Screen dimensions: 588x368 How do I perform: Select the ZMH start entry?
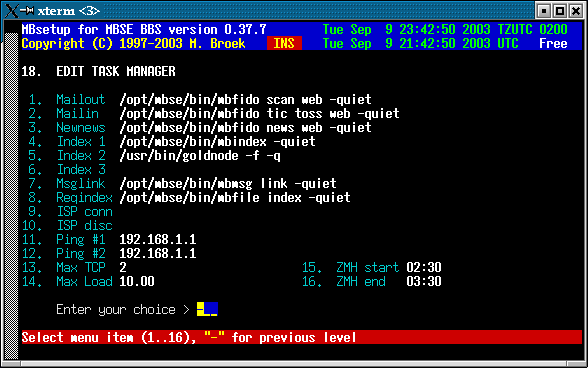pyautogui.click(x=351, y=267)
